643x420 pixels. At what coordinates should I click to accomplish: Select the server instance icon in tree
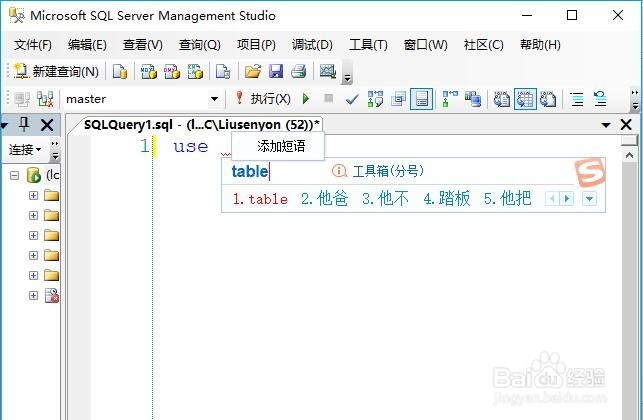[34, 175]
